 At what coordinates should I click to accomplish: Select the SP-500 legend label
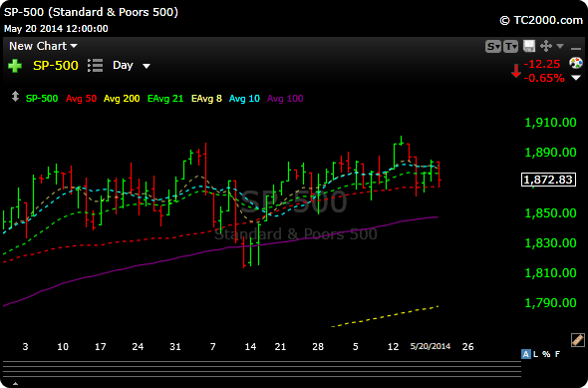click(42, 99)
